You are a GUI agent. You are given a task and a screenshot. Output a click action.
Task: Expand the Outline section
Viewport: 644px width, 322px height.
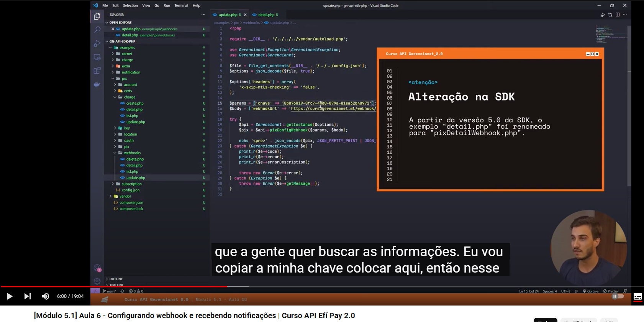116,279
